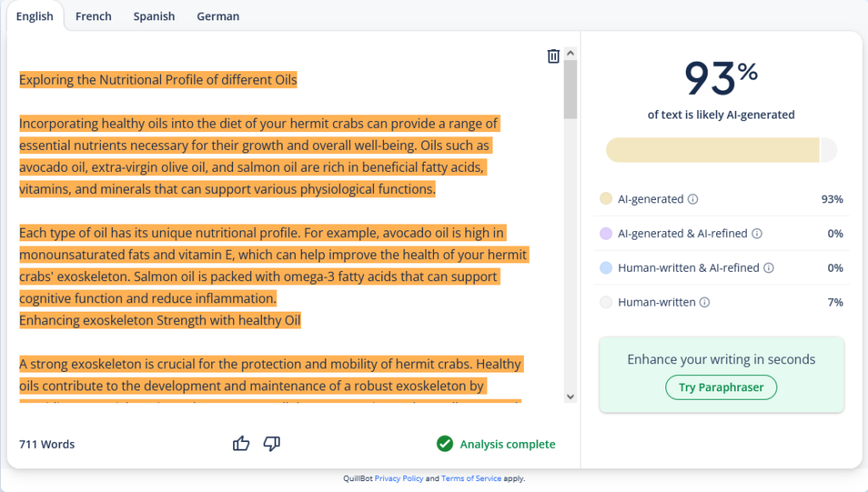Click info icon beside AI-generated & AI-refined

tap(757, 234)
